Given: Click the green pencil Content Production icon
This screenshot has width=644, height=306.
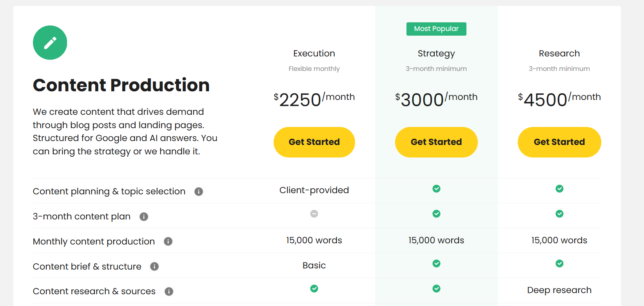Looking at the screenshot, I should coord(50,43).
